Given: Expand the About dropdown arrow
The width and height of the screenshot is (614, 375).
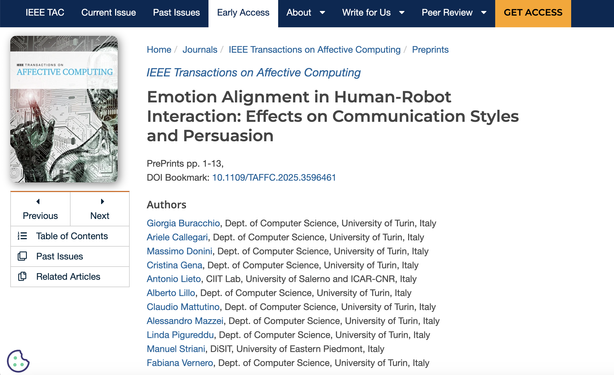Looking at the screenshot, I should click(x=322, y=13).
